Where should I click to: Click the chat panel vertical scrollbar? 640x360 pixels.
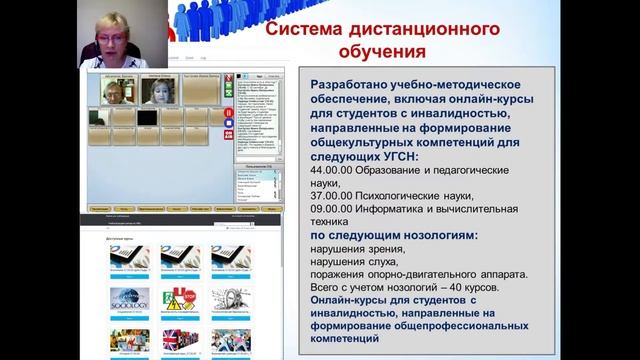click(x=280, y=117)
